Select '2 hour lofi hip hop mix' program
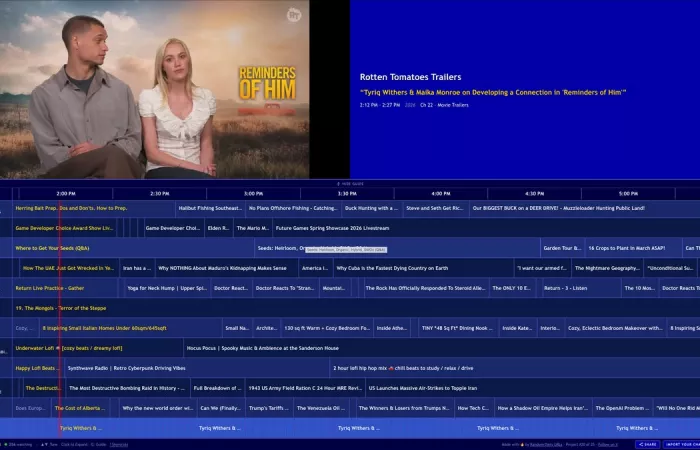700x450 pixels. tap(515, 368)
